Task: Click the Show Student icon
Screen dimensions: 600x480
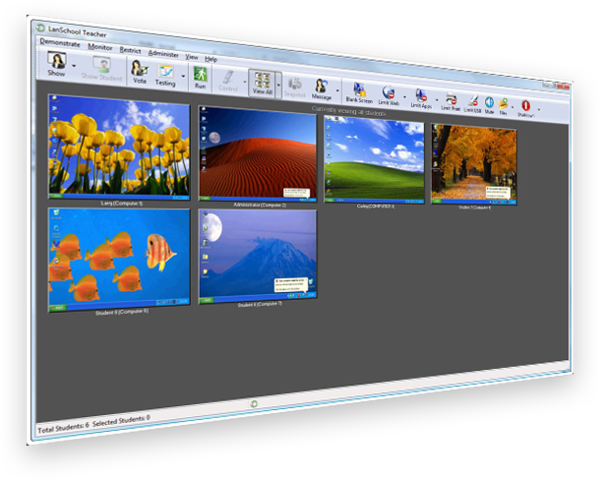Action: pyautogui.click(x=102, y=65)
